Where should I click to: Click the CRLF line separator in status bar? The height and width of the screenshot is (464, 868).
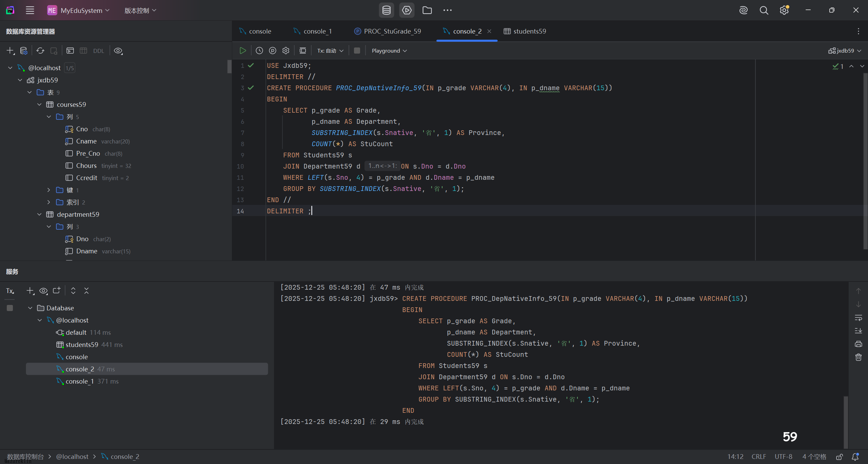[x=758, y=457]
